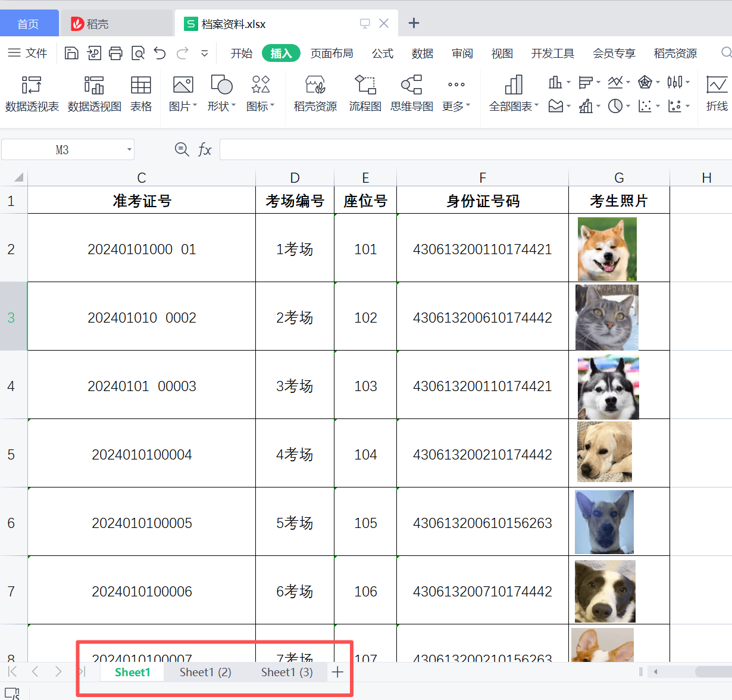Switch to Sheet1 (2) worksheet tab
The height and width of the screenshot is (700, 732).
(x=205, y=672)
